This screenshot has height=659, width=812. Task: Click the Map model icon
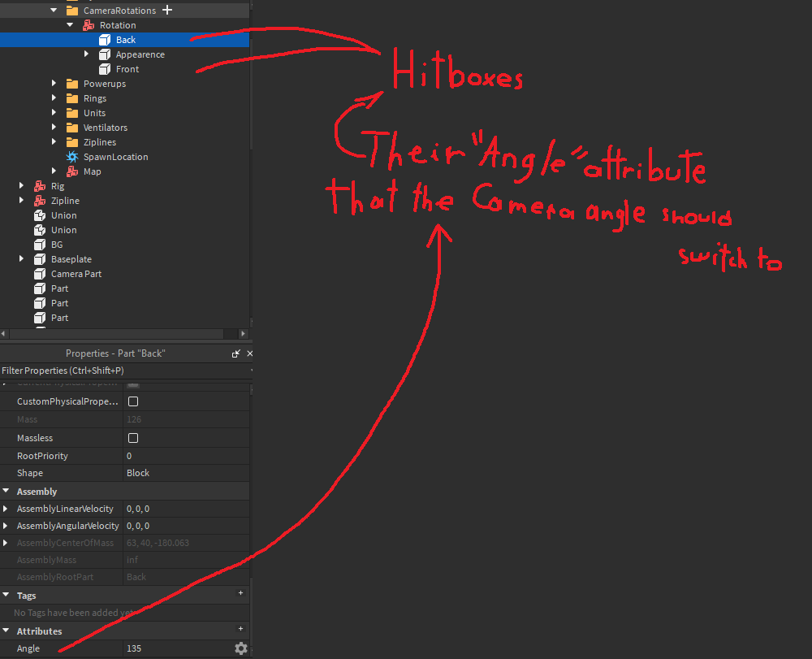tap(74, 171)
